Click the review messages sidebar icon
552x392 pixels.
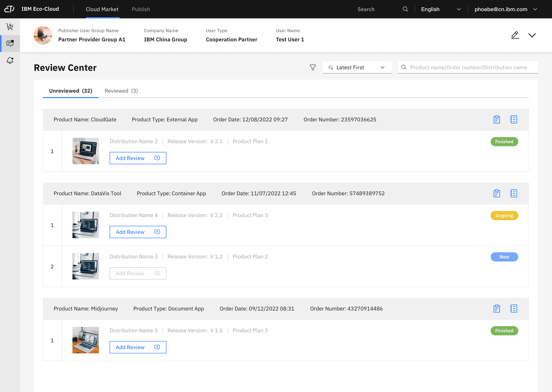tap(10, 43)
